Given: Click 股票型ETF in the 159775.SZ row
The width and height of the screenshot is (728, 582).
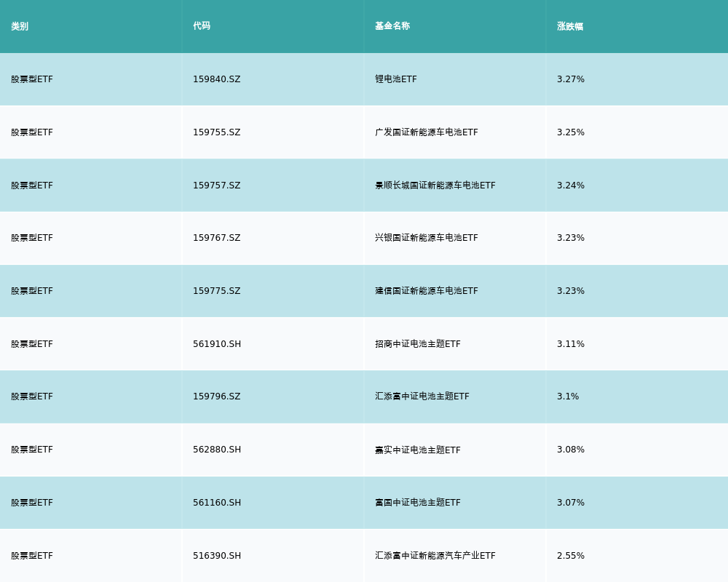Looking at the screenshot, I should (x=32, y=291).
